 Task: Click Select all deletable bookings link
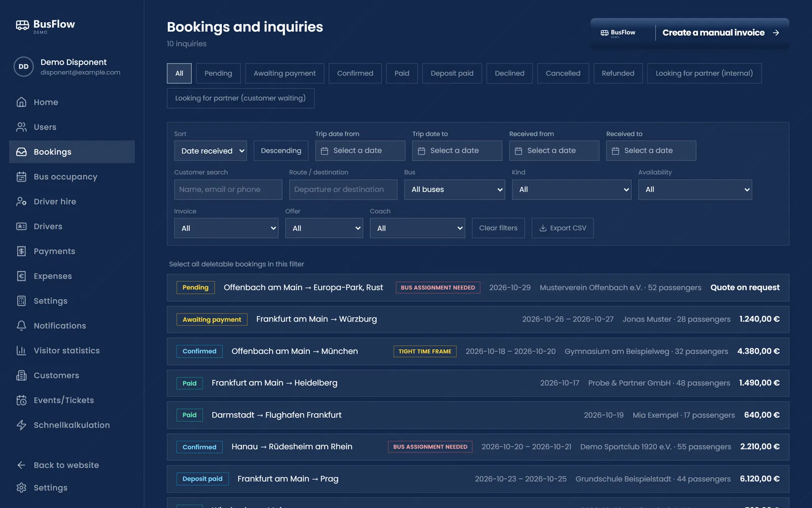(236, 264)
